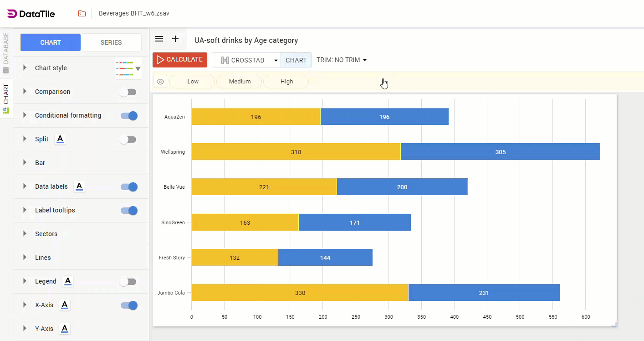Enable the Comparison toggle
This screenshot has width=644, height=341.
[x=128, y=92]
